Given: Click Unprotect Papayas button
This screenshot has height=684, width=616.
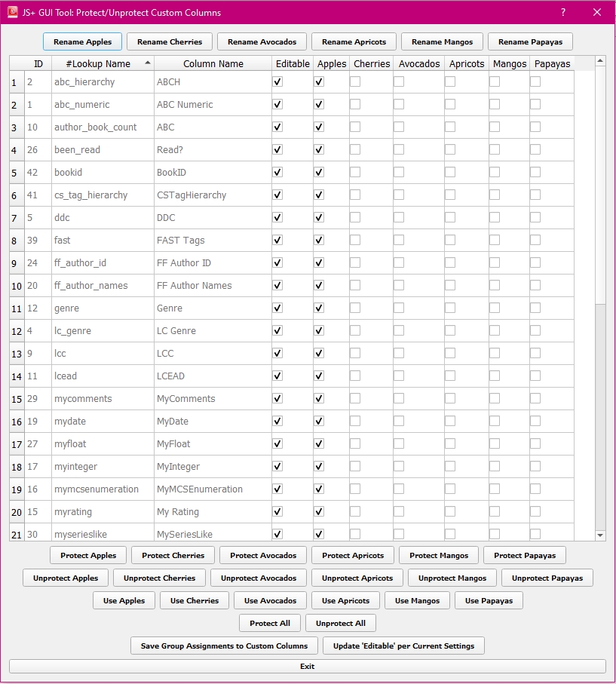Looking at the screenshot, I should coord(547,578).
